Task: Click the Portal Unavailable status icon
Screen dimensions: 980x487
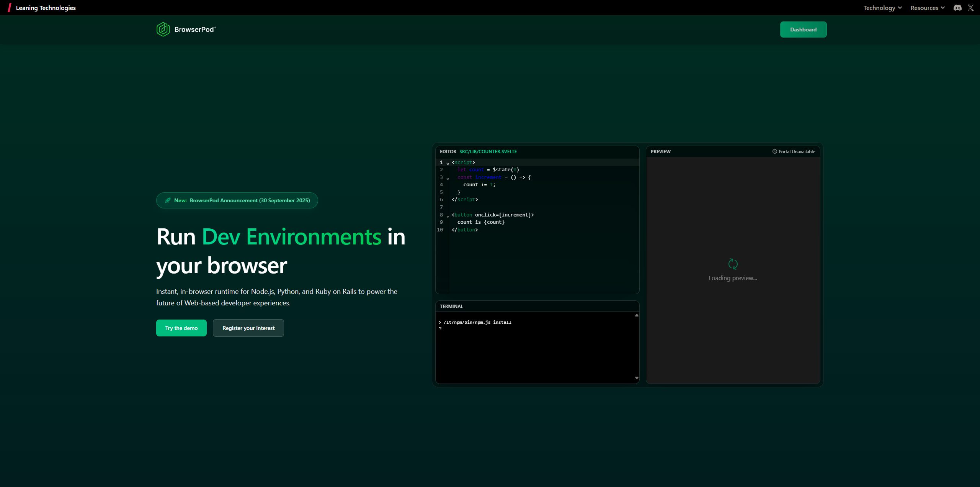Action: [x=774, y=152]
